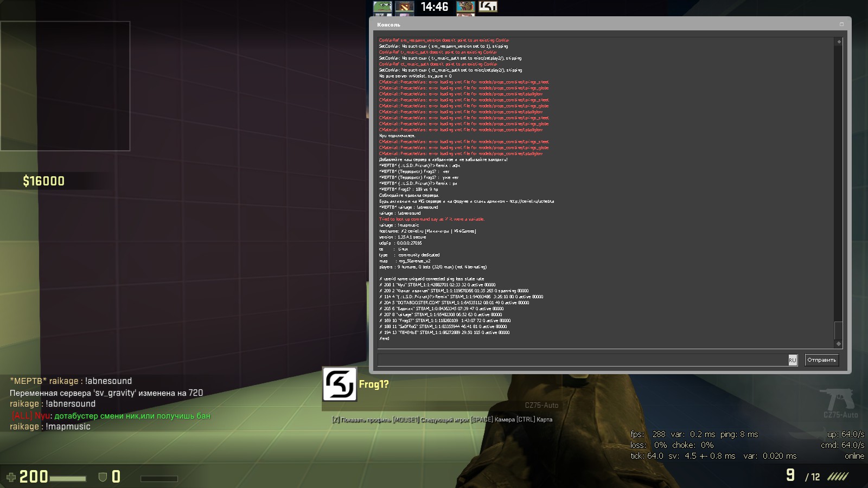
Task: Select the SK Gaming avatar in top scoreboard
Action: point(488,7)
